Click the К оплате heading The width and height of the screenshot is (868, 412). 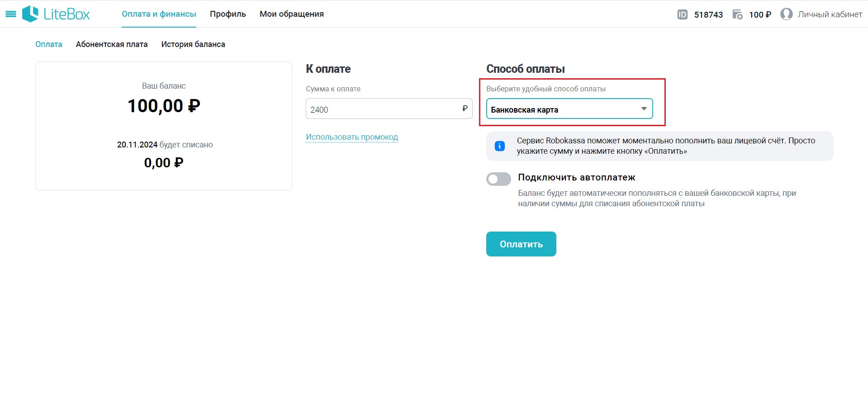pos(328,69)
